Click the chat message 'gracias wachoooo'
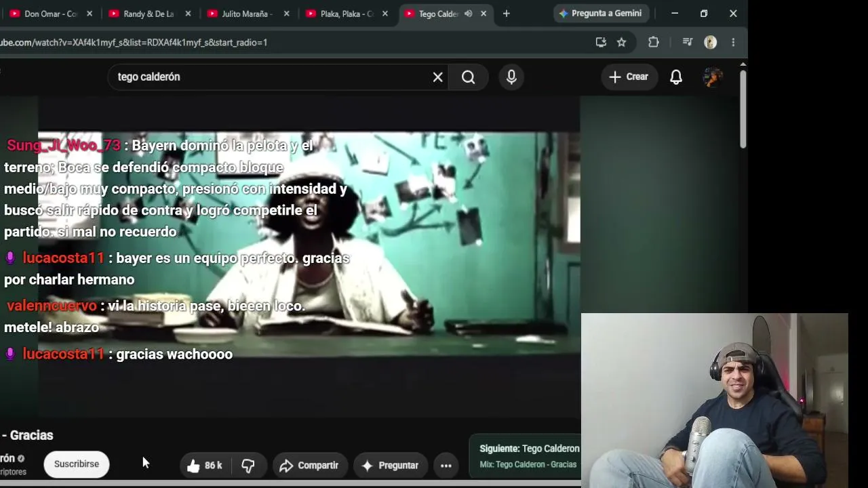The image size is (868, 488). [174, 354]
